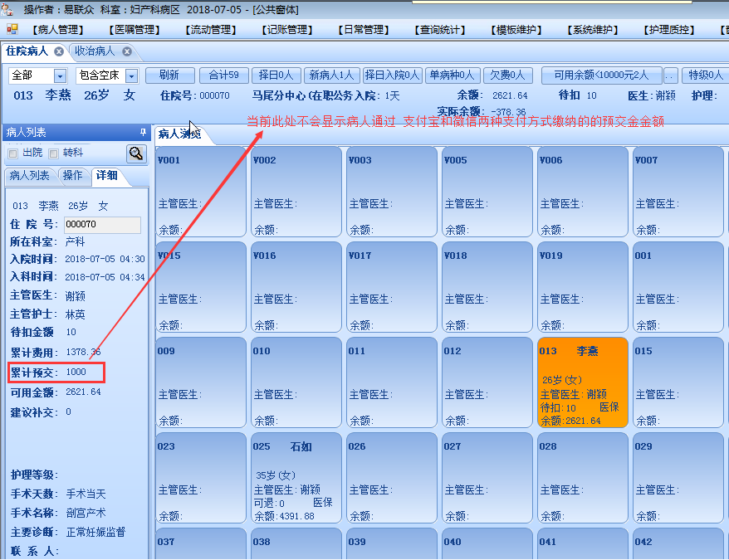Select bed card V007

(678, 192)
